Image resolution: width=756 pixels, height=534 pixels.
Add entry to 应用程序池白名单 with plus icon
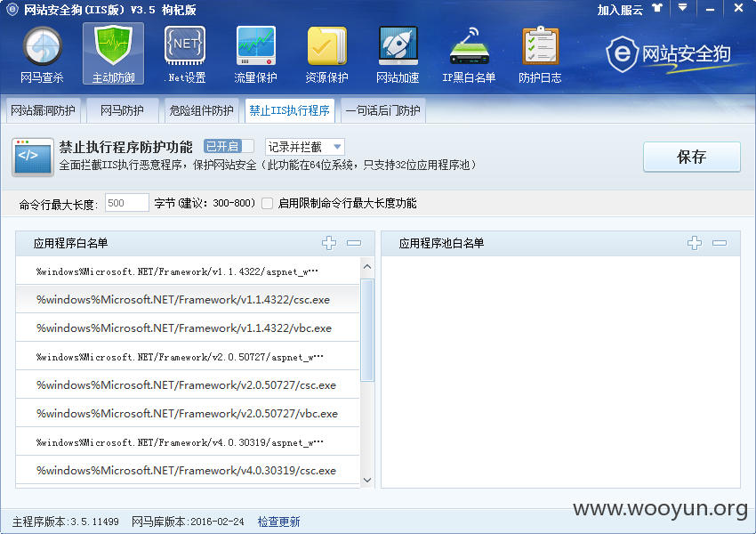click(695, 243)
